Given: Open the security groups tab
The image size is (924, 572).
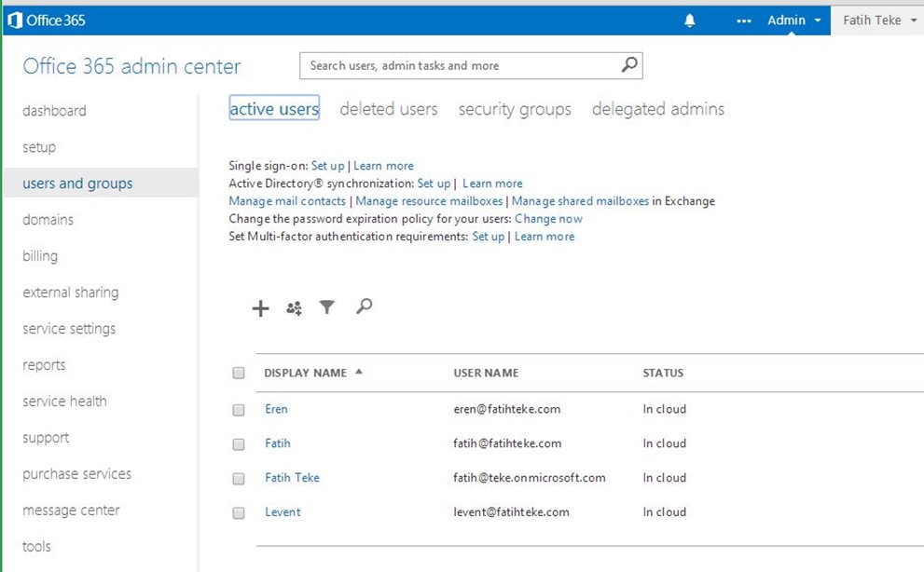Looking at the screenshot, I should pos(515,109).
